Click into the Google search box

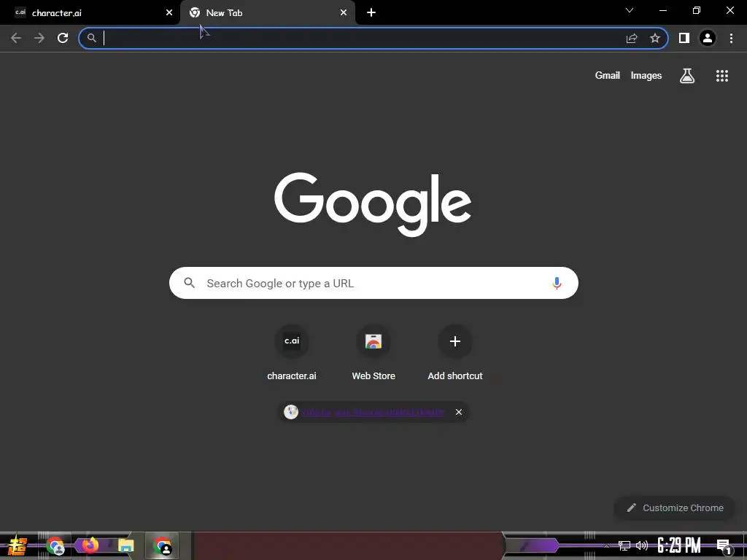click(373, 283)
